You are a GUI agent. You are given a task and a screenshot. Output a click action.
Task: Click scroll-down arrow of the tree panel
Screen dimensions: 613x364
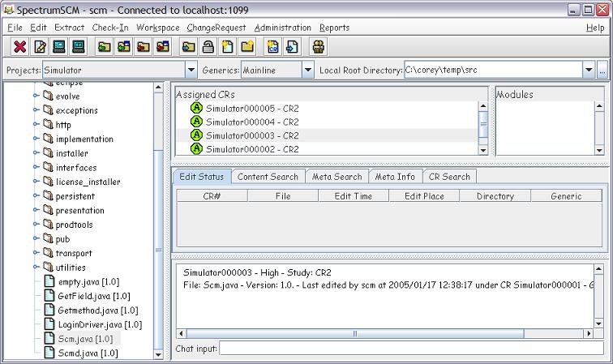[x=158, y=354]
